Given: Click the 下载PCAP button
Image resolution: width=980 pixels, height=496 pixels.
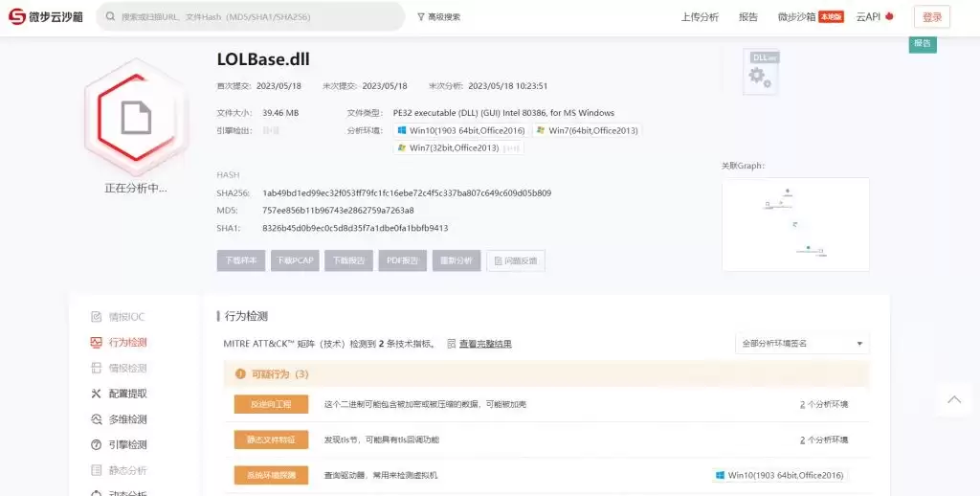Looking at the screenshot, I should [x=295, y=260].
